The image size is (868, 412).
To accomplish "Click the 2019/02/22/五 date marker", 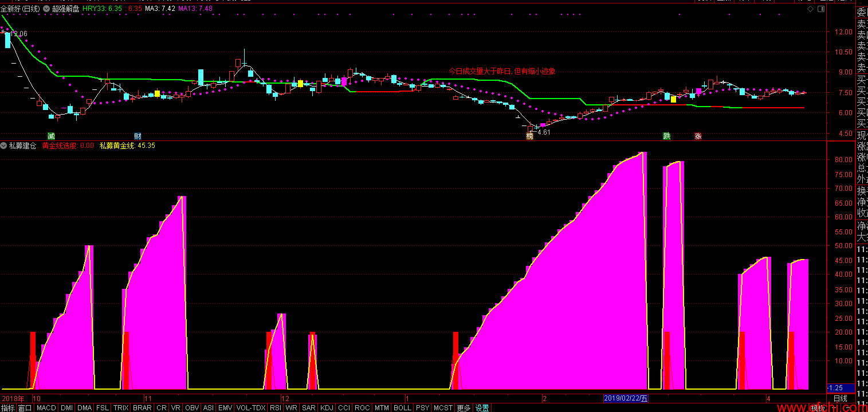I will pyautogui.click(x=626, y=398).
